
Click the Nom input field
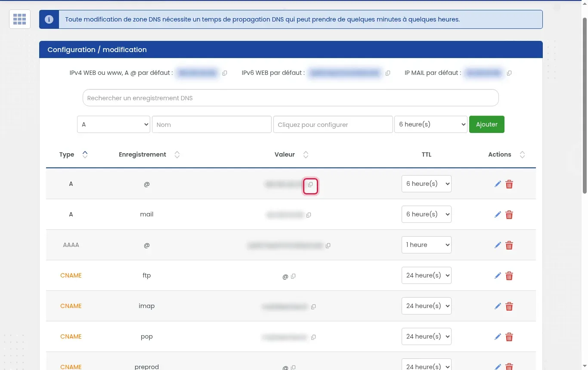tap(212, 124)
